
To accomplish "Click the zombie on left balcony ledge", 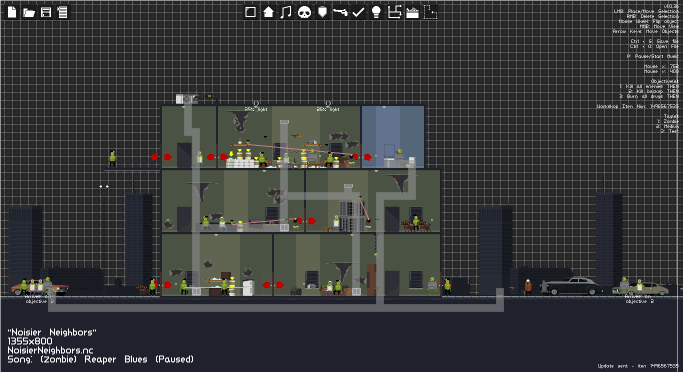I will pyautogui.click(x=112, y=159).
